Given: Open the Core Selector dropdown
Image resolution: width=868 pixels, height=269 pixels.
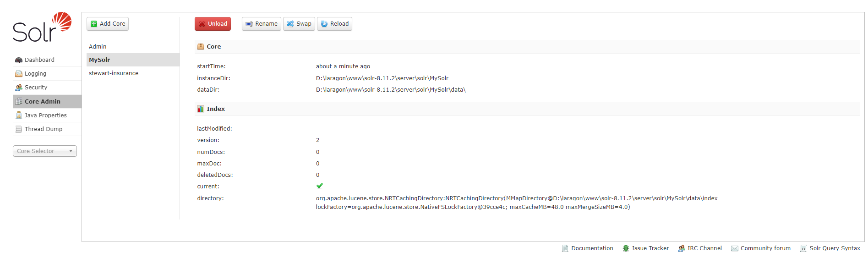Looking at the screenshot, I should [x=44, y=151].
